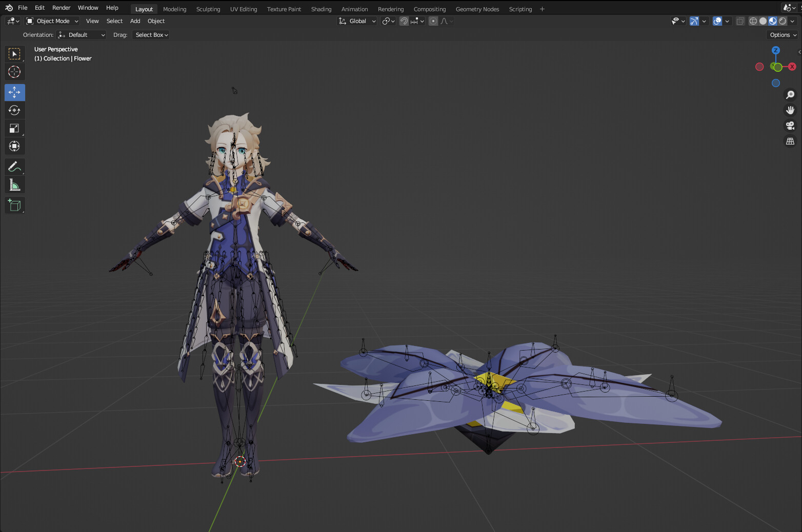This screenshot has height=532, width=802.
Task: Open the editor type dropdown
Action: coord(13,21)
